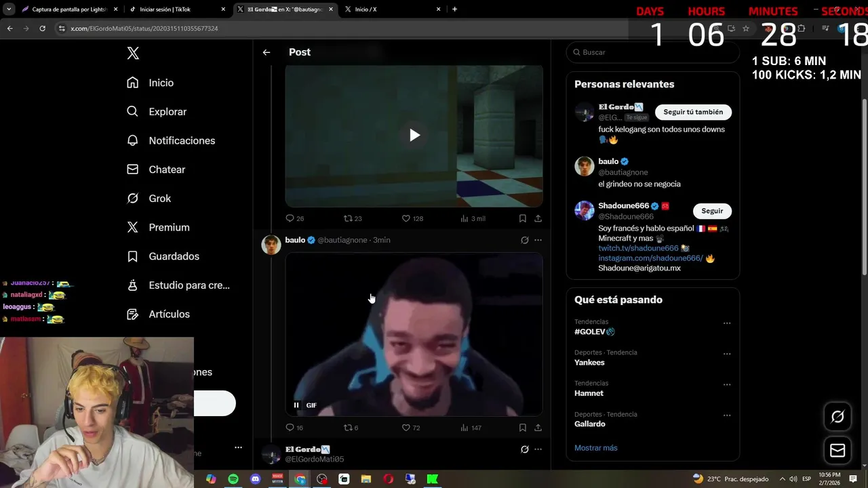
Task: Repost the post with 23 reposts
Action: coord(353,218)
